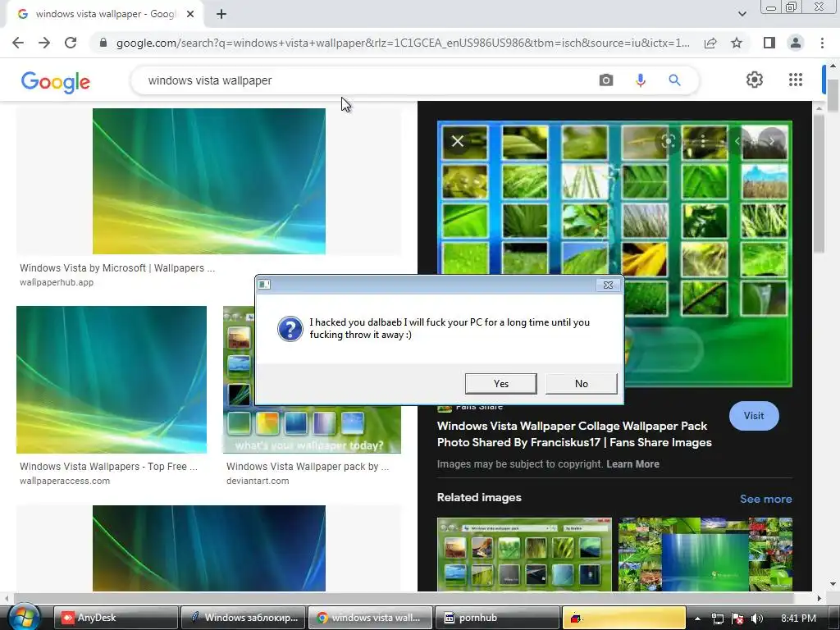Show hidden tray icons arrow
The image size is (840, 630).
697,619
